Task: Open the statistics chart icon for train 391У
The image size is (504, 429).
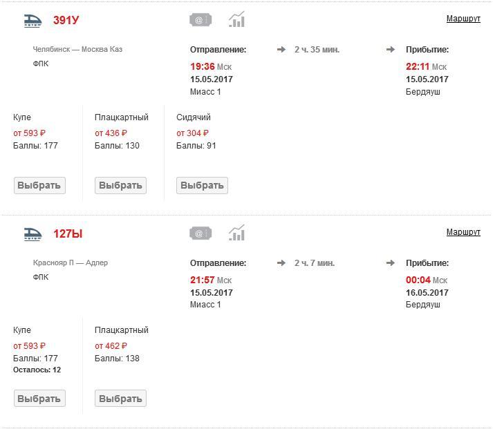Action: 236,20
